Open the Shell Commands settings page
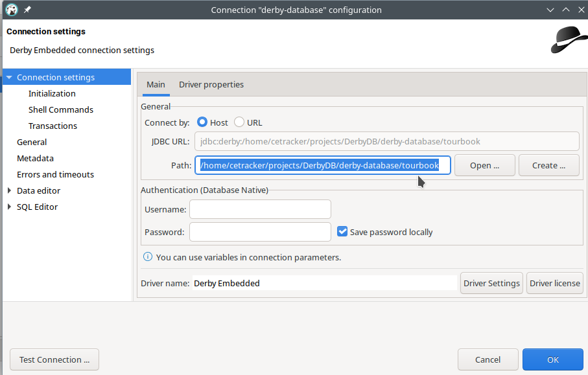 point(61,109)
